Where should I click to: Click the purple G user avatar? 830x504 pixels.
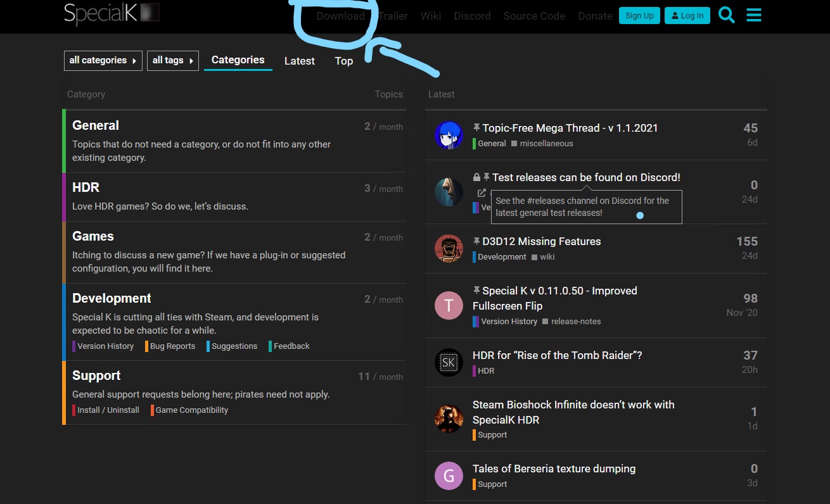pos(449,476)
